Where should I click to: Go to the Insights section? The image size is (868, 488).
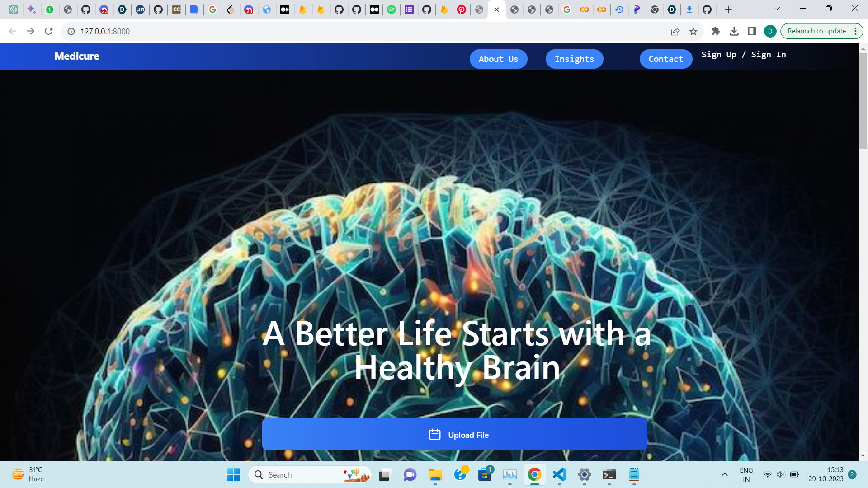pos(574,59)
